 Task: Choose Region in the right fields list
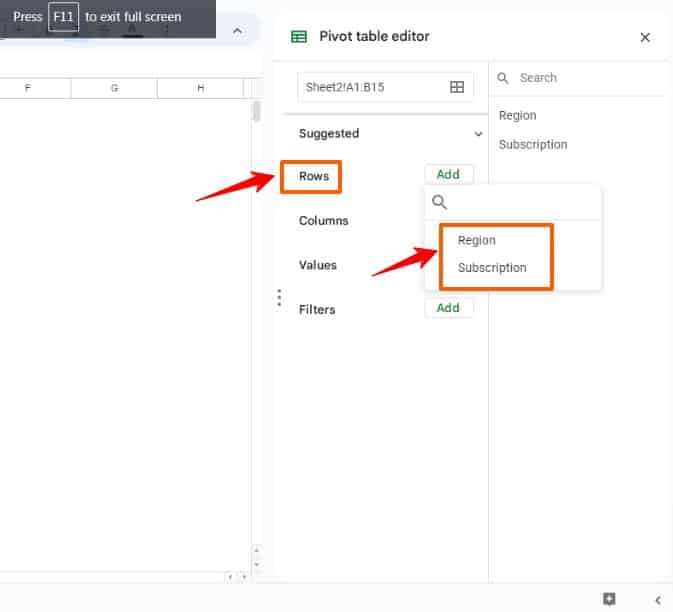(x=517, y=115)
